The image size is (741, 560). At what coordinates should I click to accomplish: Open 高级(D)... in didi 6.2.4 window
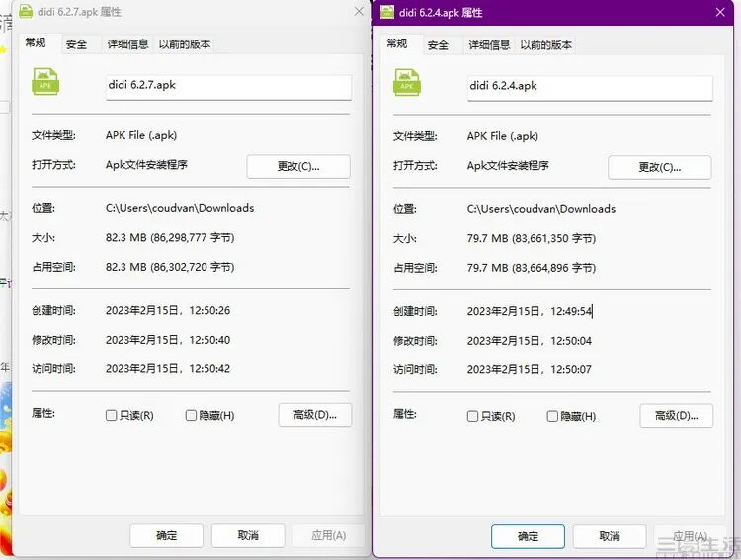tap(676, 416)
